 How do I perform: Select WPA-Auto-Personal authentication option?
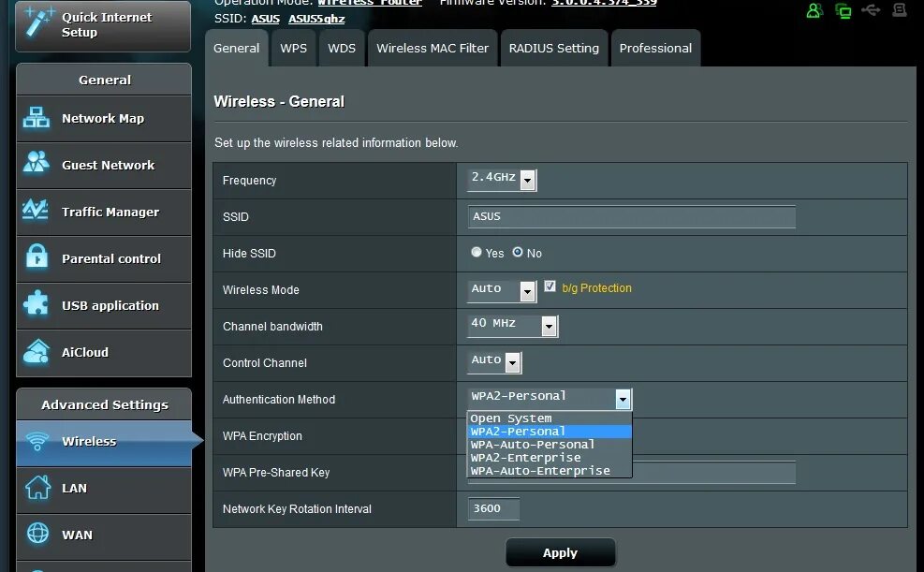[x=550, y=444]
